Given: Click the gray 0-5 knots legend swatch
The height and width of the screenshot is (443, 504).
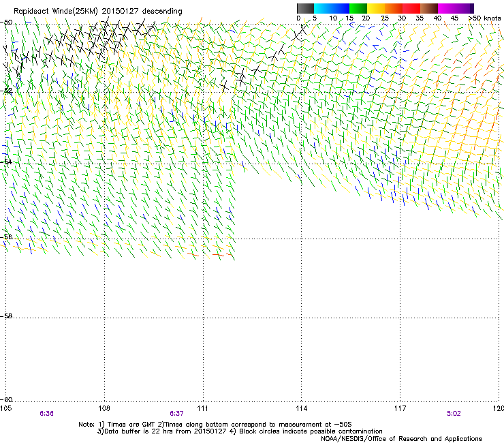Looking at the screenshot, I should (x=305, y=8).
